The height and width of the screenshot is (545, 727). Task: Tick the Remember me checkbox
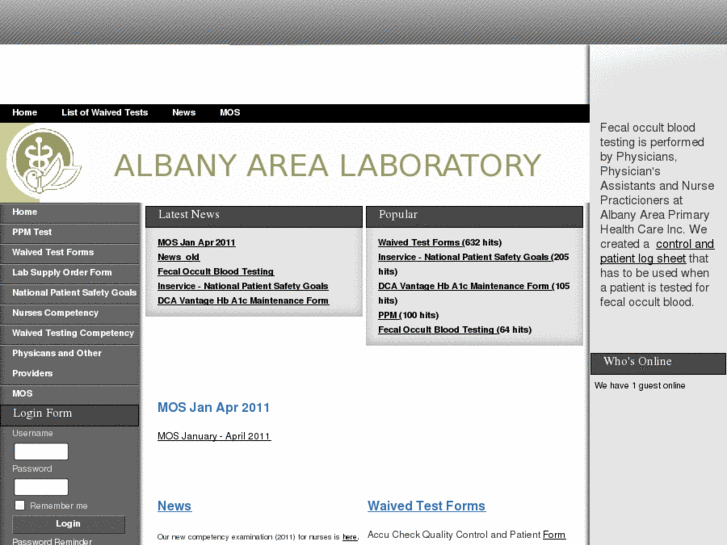click(x=19, y=505)
